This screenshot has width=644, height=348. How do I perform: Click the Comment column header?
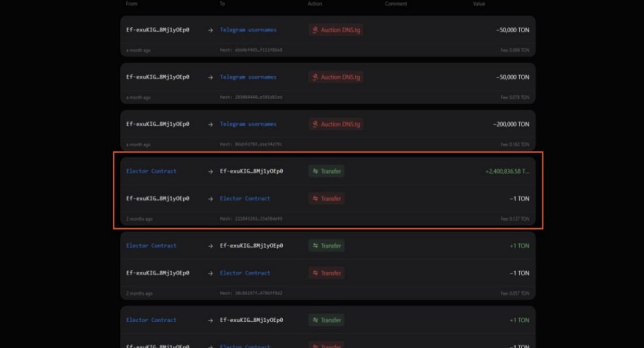(395, 4)
